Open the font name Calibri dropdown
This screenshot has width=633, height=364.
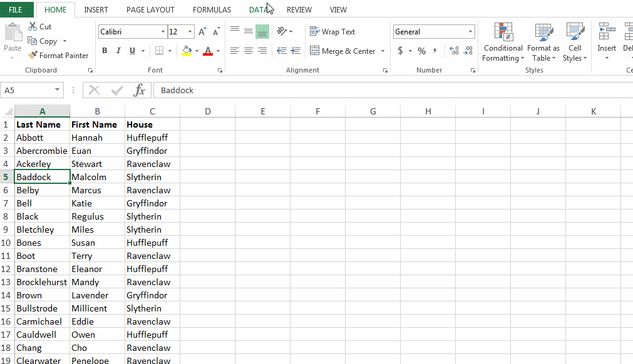(163, 32)
